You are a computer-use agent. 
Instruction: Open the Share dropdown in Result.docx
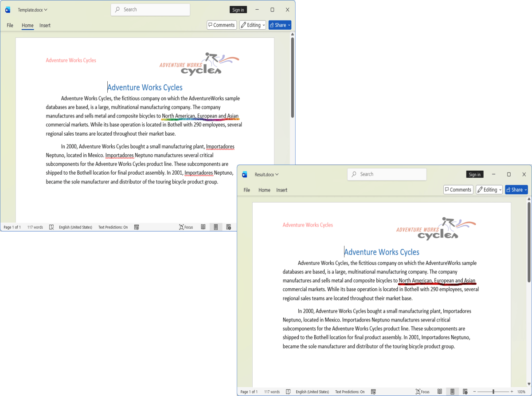pos(516,190)
